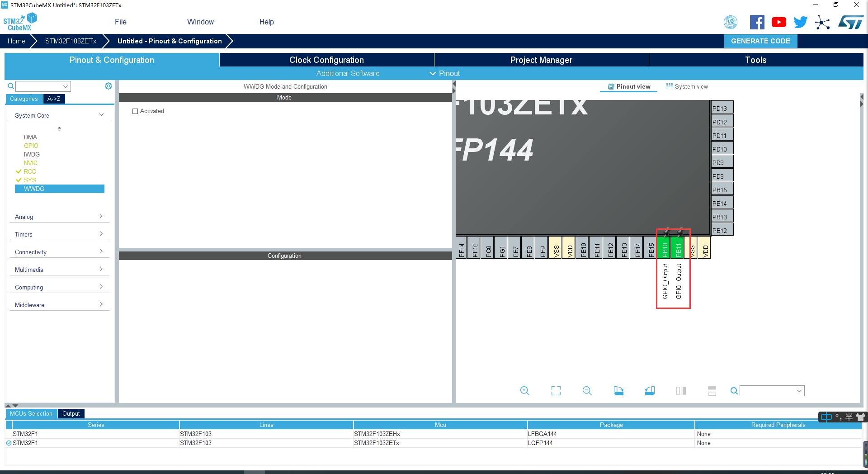Click the pin search magnifier icon
The width and height of the screenshot is (868, 474).
click(x=734, y=391)
